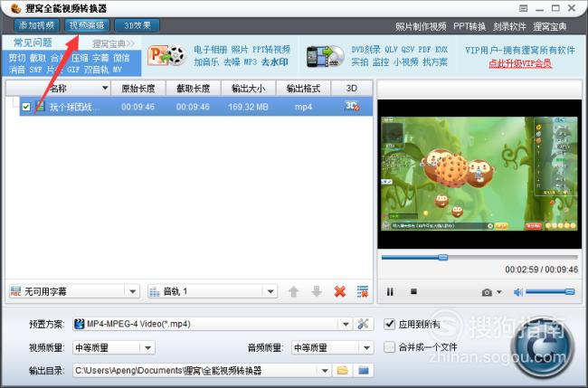The image size is (588, 388).
Task: Click the VIP用户-拥有狸窝所有软件 text
Action: point(520,51)
